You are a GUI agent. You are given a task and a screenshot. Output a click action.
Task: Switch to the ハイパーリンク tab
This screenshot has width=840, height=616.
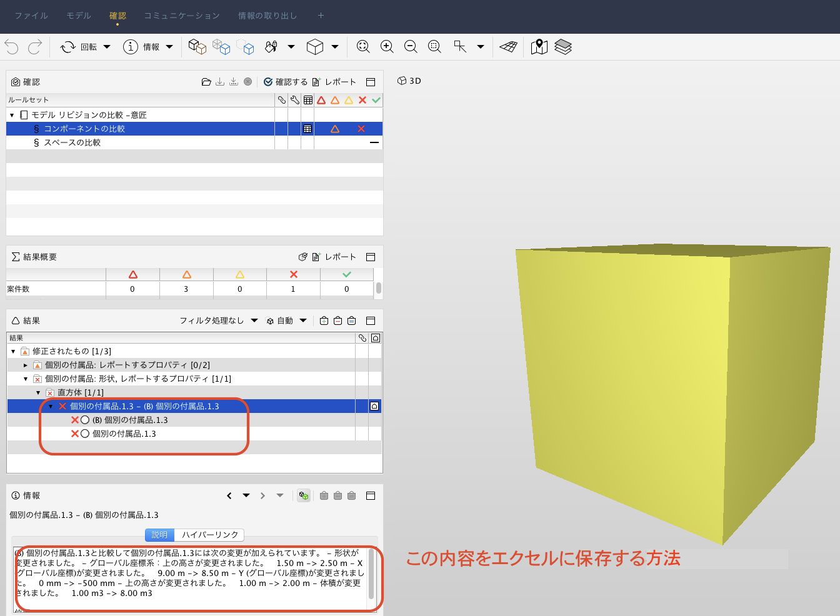point(210,535)
